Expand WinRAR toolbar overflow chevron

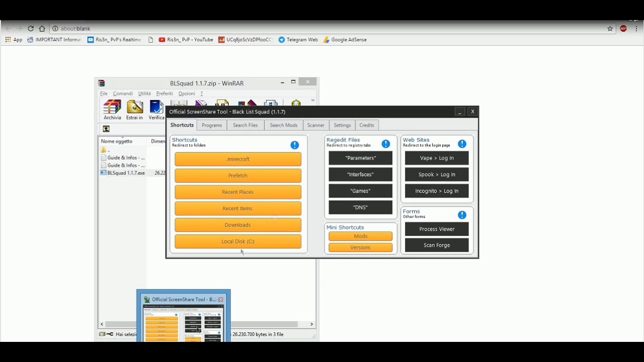tap(312, 100)
